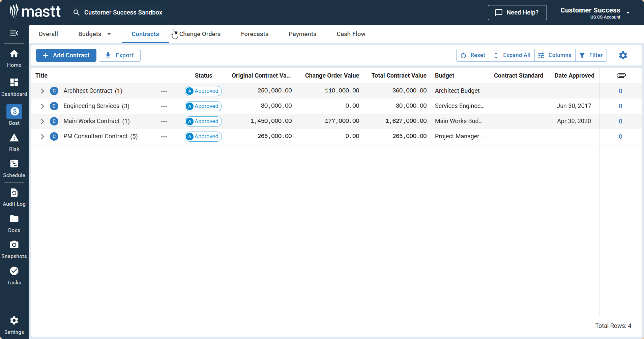Switch to the Cash Flow tab
644x339 pixels.
tap(351, 34)
